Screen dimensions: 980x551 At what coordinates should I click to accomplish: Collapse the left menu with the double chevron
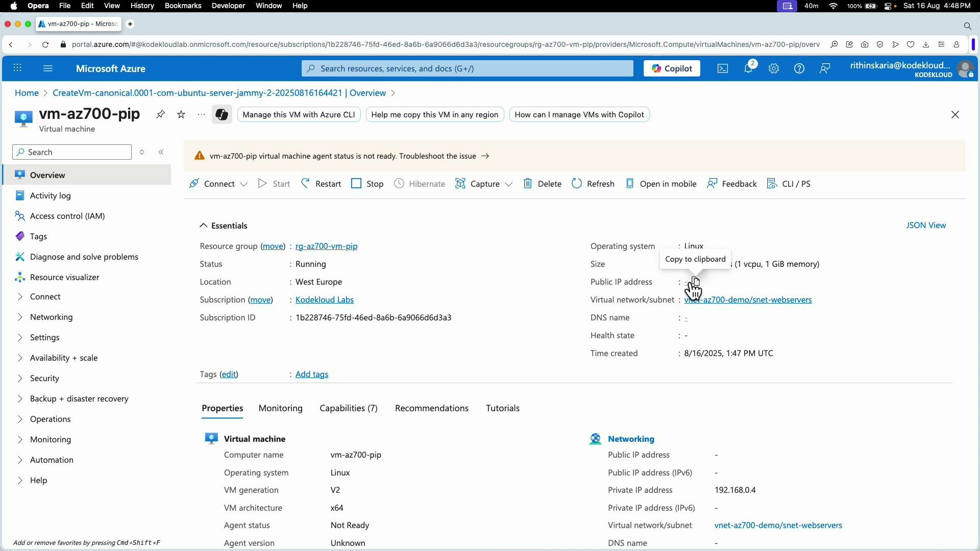click(x=161, y=152)
